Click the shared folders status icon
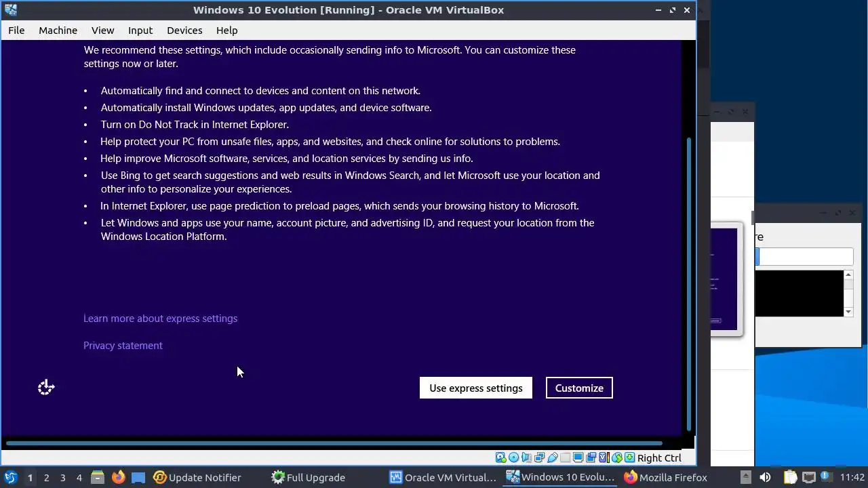868x488 pixels. pos(565,457)
